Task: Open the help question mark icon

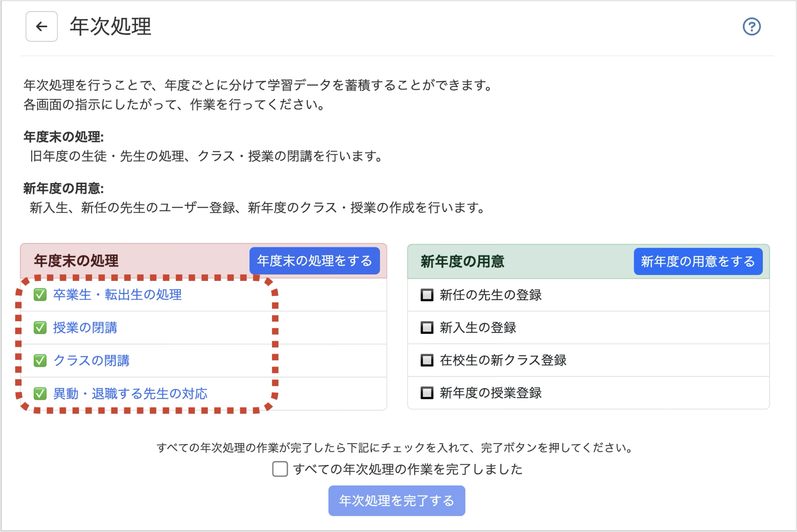Action: click(752, 27)
